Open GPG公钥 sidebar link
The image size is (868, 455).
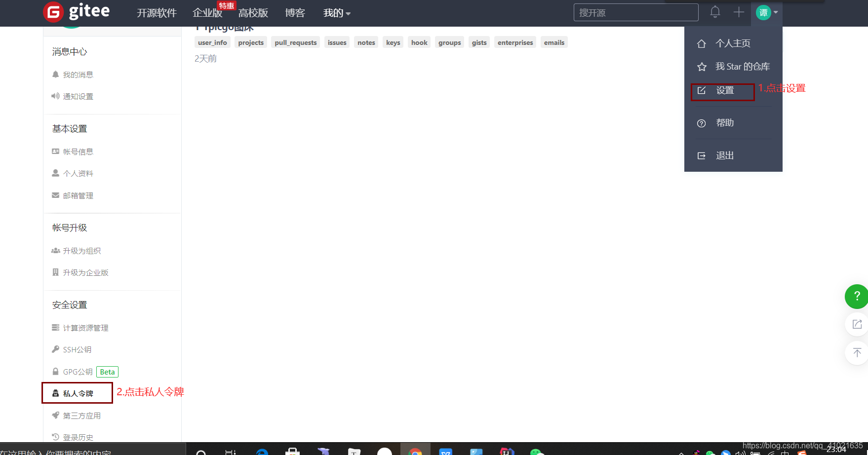pyautogui.click(x=78, y=372)
